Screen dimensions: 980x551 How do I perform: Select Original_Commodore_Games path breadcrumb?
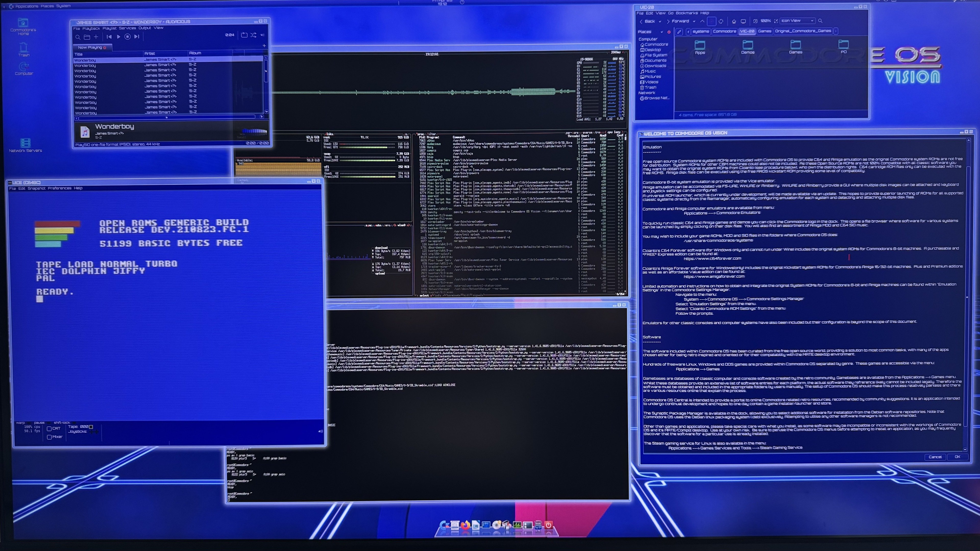803,31
